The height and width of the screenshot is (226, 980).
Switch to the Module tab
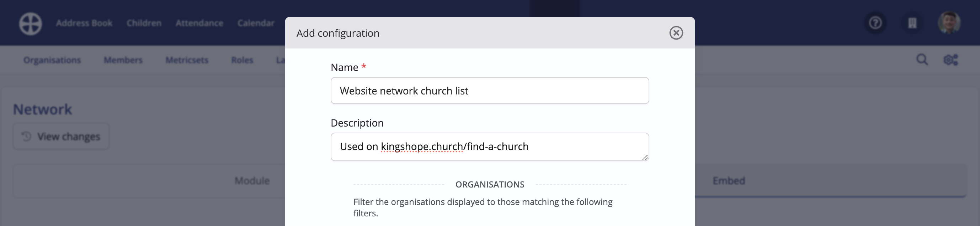252,181
